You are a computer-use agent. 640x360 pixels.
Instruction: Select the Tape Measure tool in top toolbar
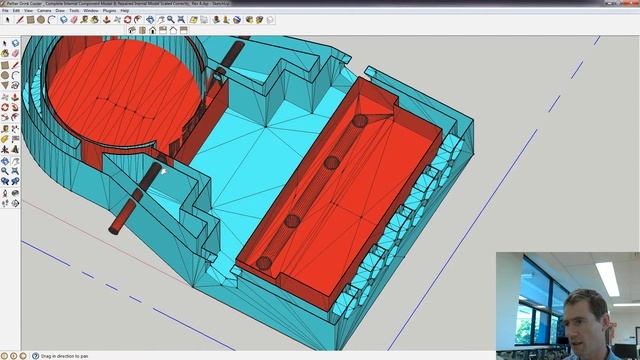[x=84, y=20]
